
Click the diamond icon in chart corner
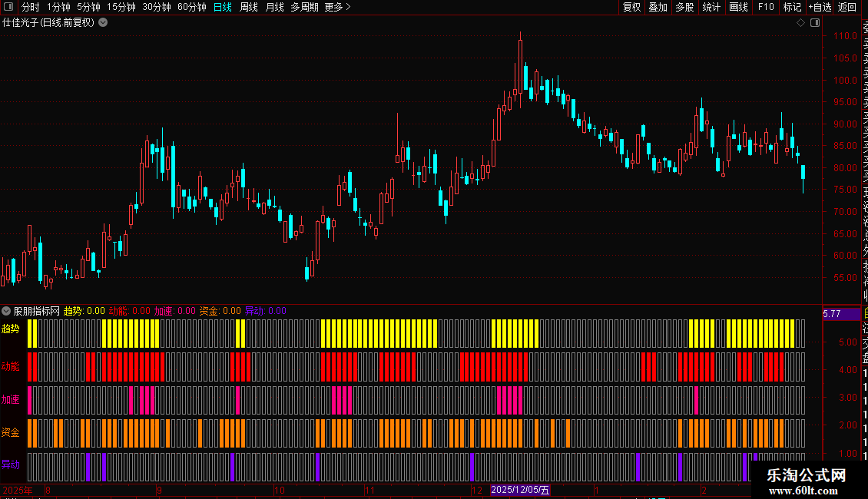800,22
